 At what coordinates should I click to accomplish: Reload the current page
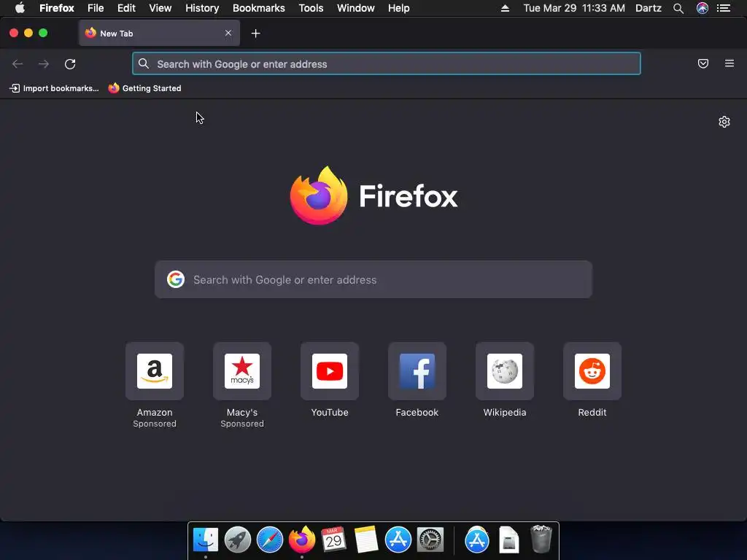coord(70,64)
